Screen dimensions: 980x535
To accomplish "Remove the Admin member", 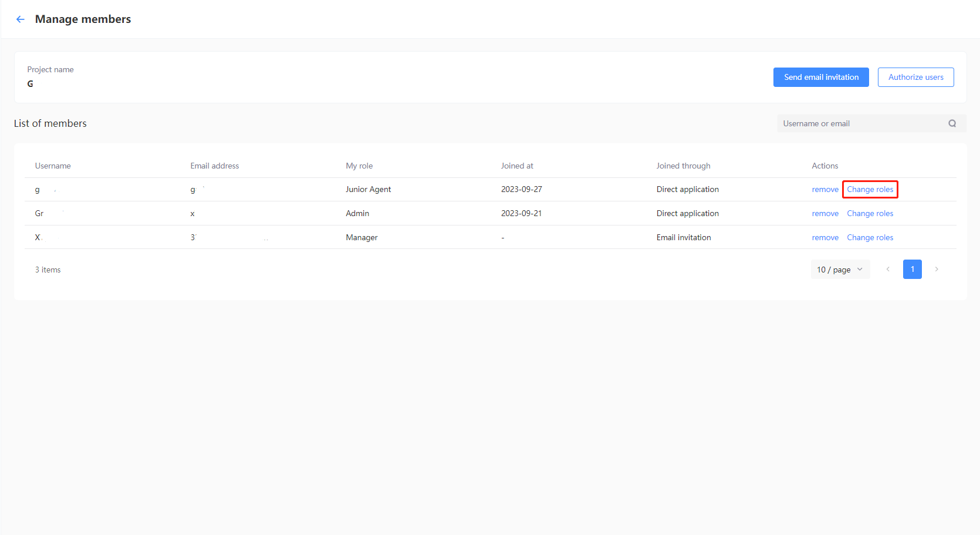I will click(x=825, y=214).
